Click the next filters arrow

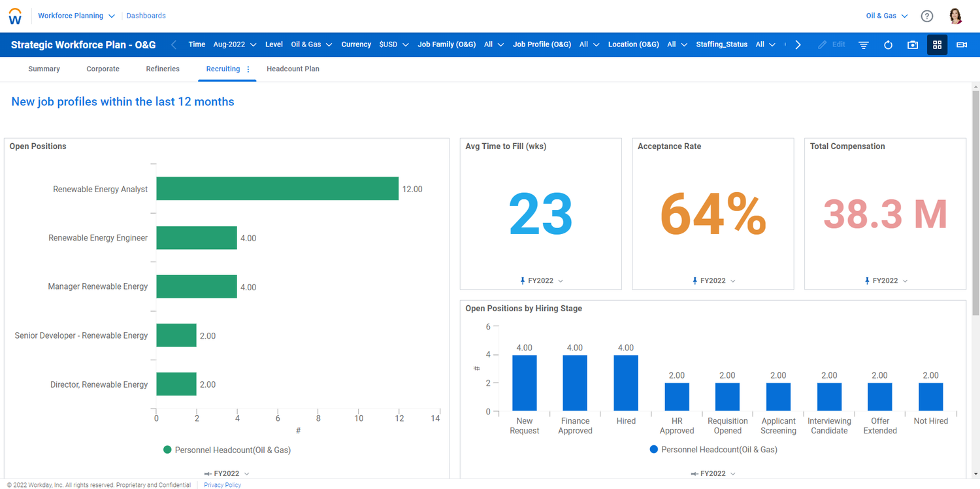click(798, 44)
